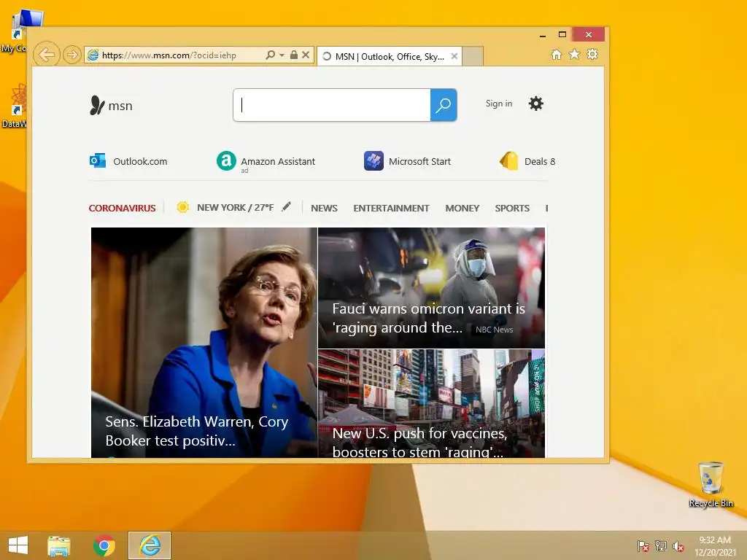The width and height of the screenshot is (747, 560).
Task: Select the DataW desktop shortcut
Action: point(13,105)
